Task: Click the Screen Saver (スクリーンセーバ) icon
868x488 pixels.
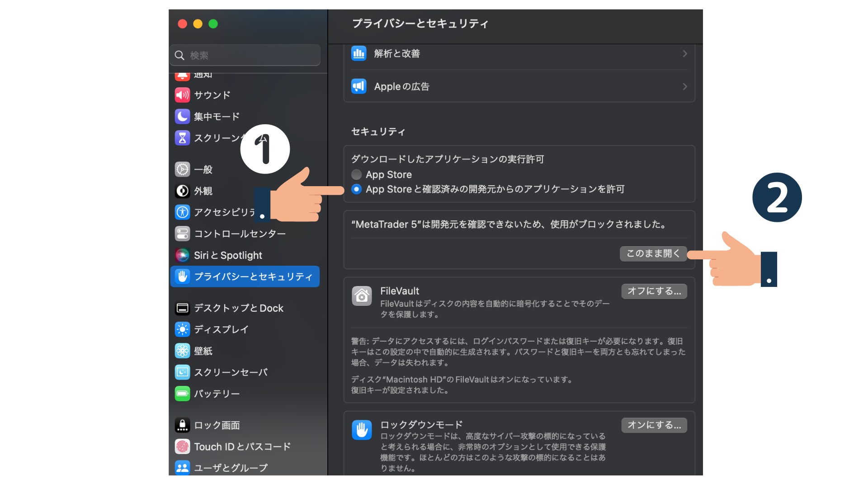Action: 182,372
